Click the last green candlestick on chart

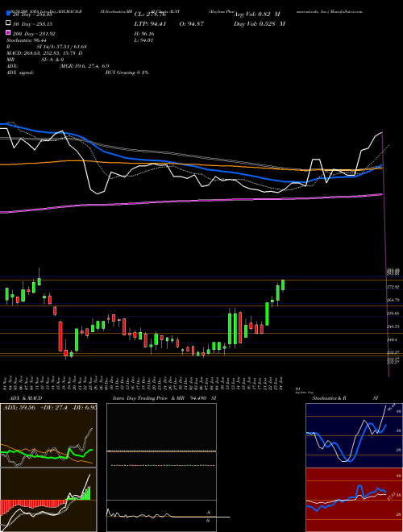point(283,285)
